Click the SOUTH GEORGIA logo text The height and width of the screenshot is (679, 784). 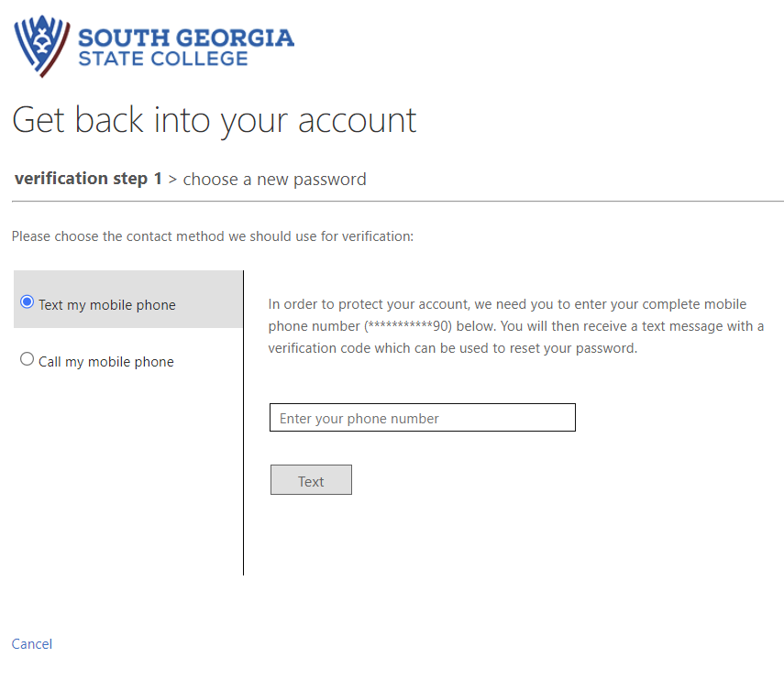tap(186, 38)
